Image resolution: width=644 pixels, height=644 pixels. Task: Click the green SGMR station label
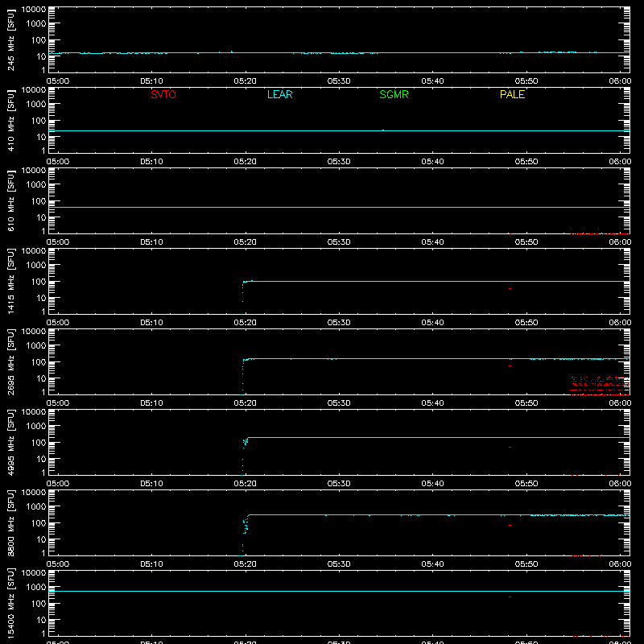pyautogui.click(x=394, y=94)
